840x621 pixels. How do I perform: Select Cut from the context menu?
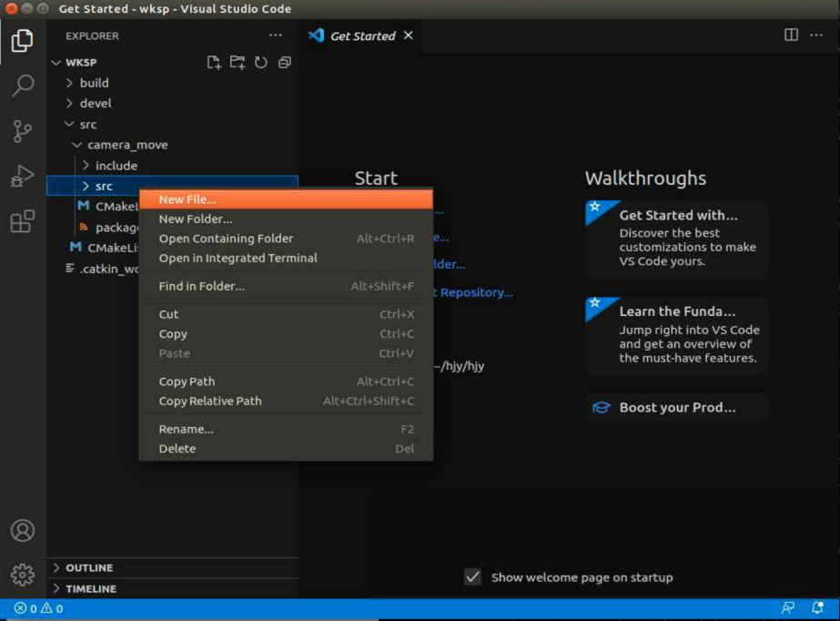pos(286,314)
